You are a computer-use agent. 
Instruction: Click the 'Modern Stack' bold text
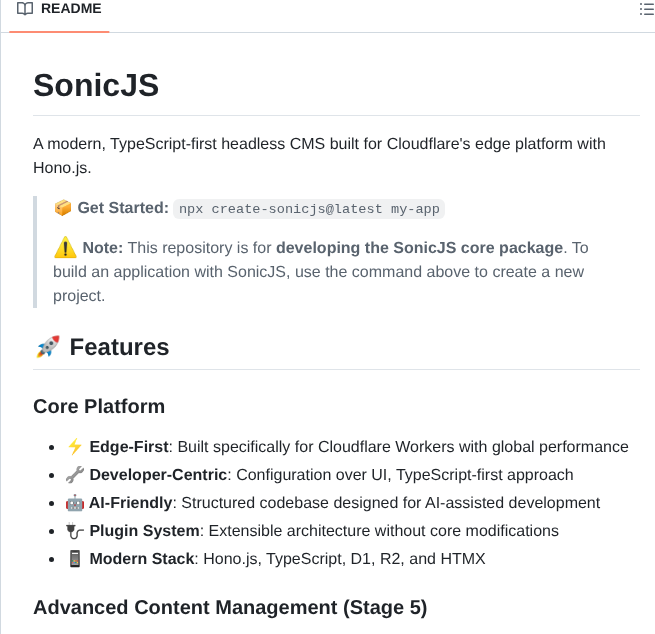tap(142, 559)
